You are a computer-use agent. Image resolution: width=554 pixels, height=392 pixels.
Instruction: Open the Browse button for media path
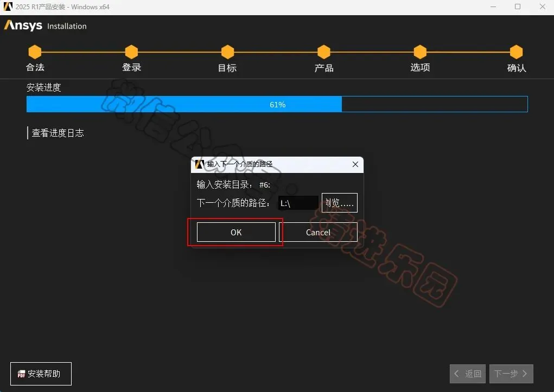tap(340, 203)
